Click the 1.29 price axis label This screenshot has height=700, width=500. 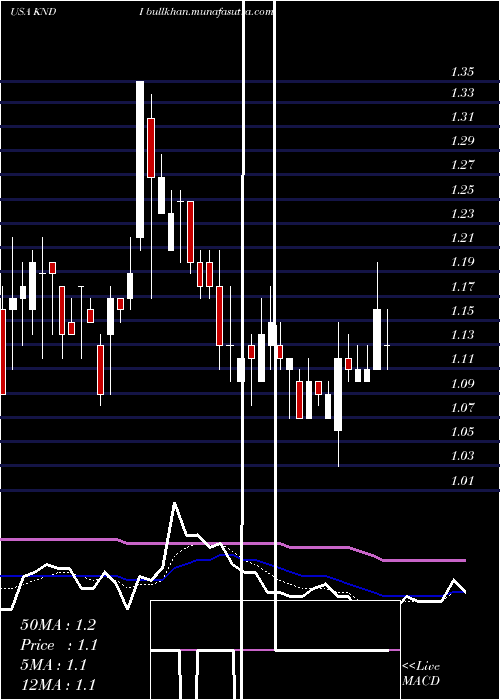pyautogui.click(x=462, y=141)
